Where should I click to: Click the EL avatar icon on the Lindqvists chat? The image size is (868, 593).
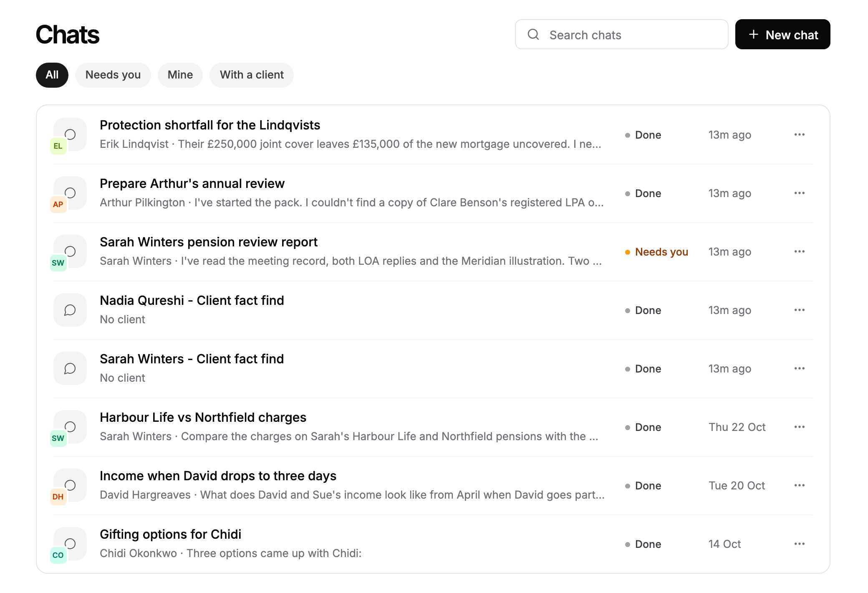coord(58,146)
